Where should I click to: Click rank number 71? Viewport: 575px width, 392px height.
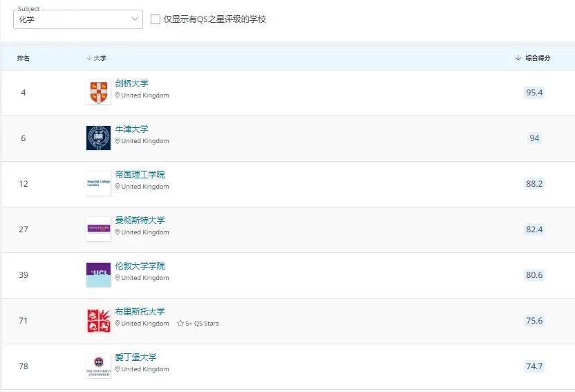click(x=23, y=321)
